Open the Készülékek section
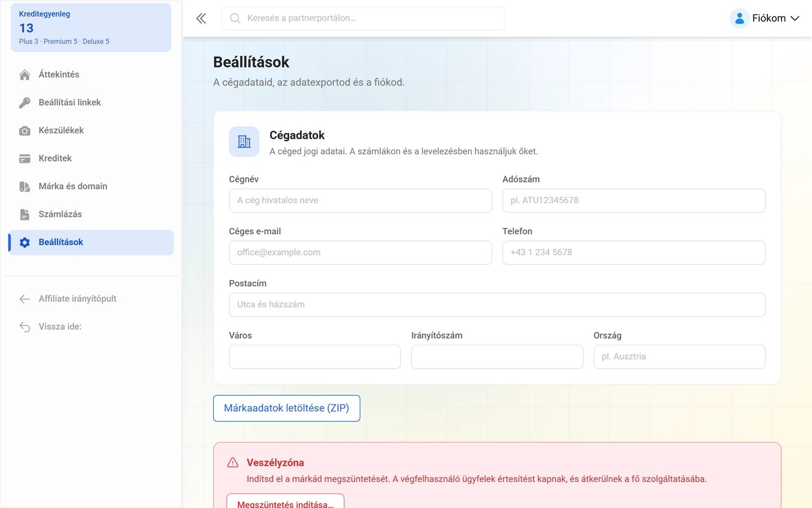The width and height of the screenshot is (812, 508). (x=91, y=130)
